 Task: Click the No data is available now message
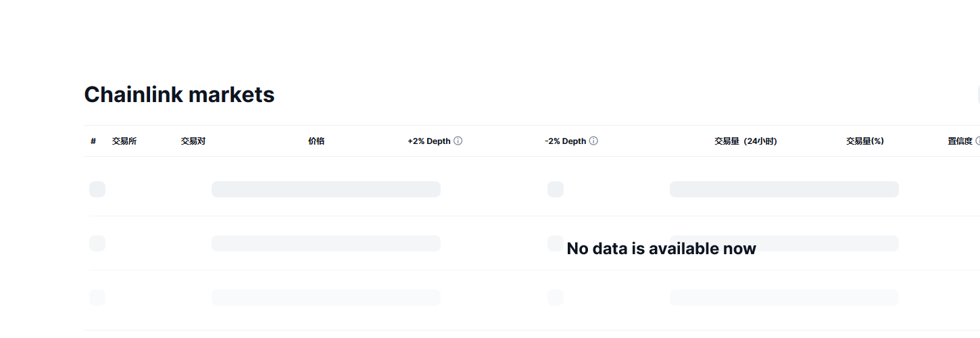pos(661,249)
